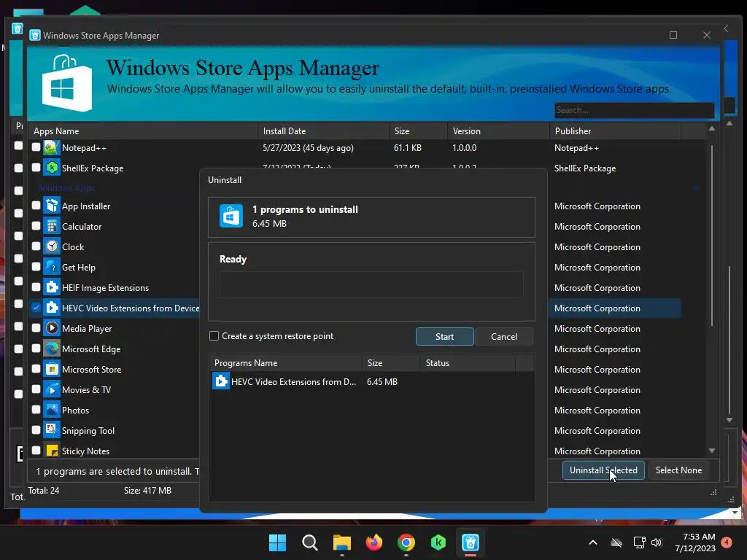Launch Firefox from taskbar
747x560 pixels.
click(x=374, y=542)
